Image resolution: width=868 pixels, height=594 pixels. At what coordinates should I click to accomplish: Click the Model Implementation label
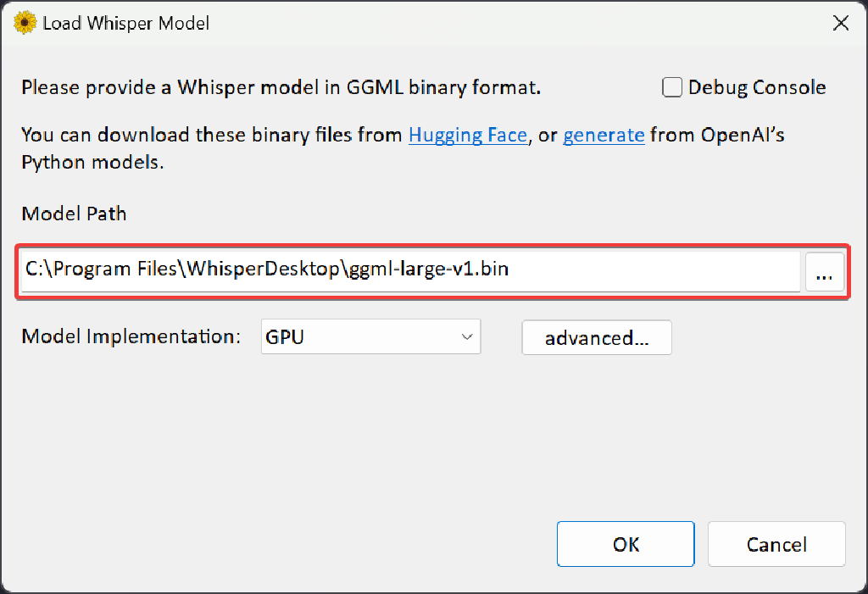pyautogui.click(x=131, y=336)
